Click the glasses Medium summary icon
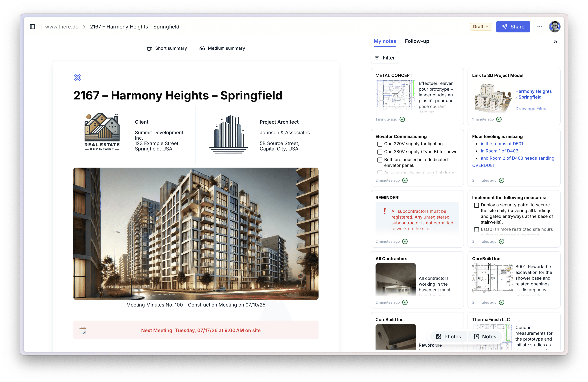This screenshot has width=588, height=382. tap(202, 48)
